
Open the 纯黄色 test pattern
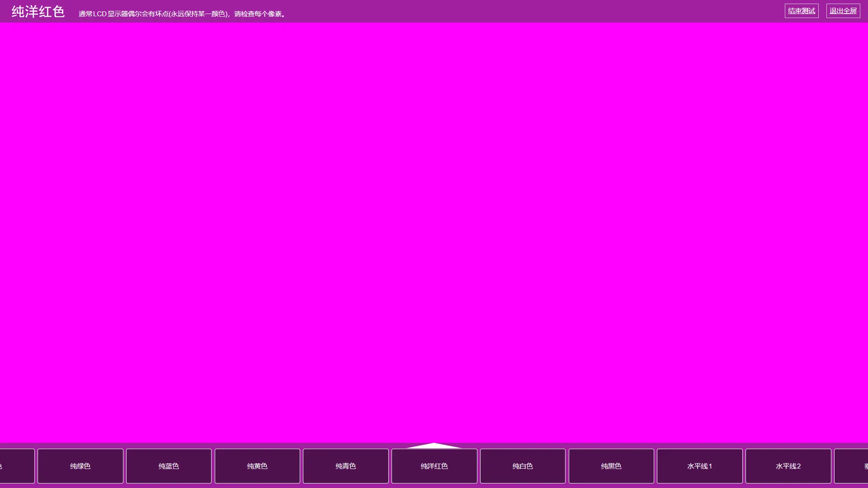tap(257, 466)
